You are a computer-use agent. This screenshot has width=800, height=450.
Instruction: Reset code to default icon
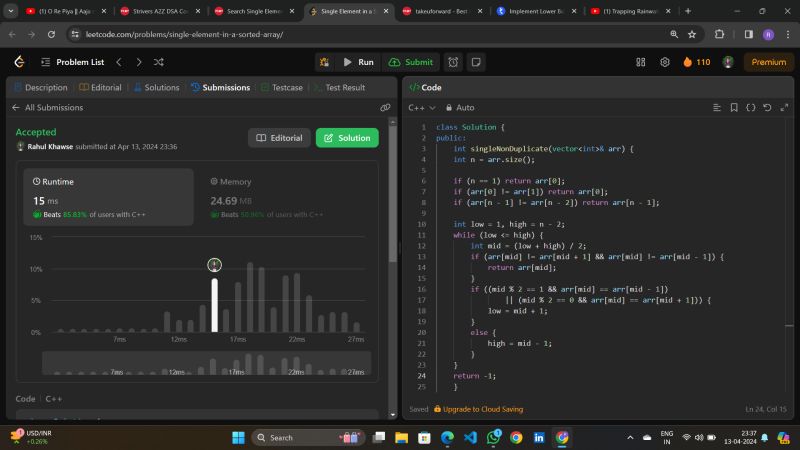click(x=767, y=107)
